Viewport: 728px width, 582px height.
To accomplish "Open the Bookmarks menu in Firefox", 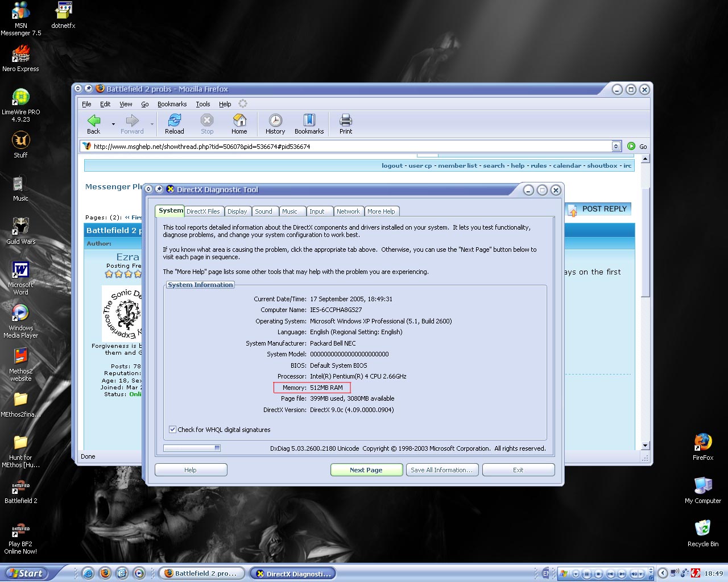I will coord(172,104).
